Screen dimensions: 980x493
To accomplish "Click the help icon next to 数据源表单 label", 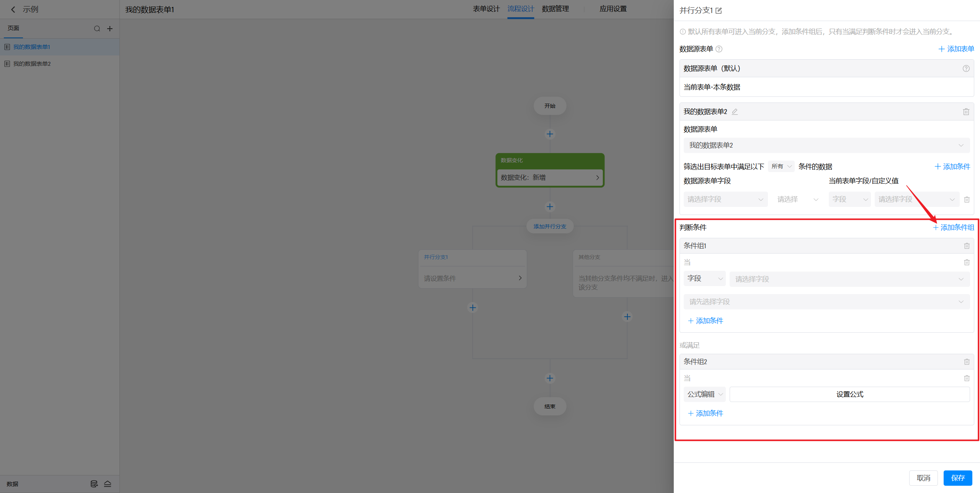I will [x=719, y=49].
